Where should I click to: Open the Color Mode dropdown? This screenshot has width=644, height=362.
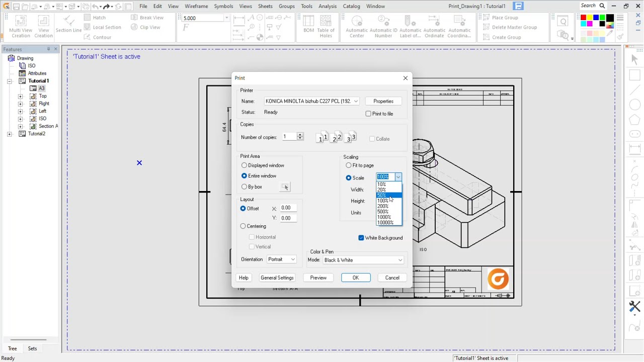pos(363,260)
